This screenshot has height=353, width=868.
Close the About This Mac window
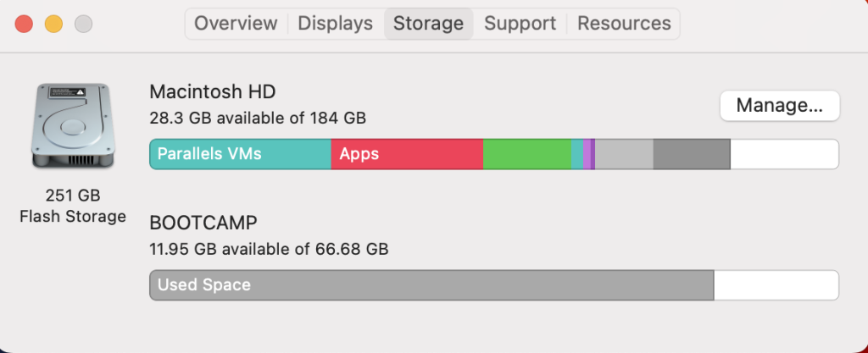24,24
